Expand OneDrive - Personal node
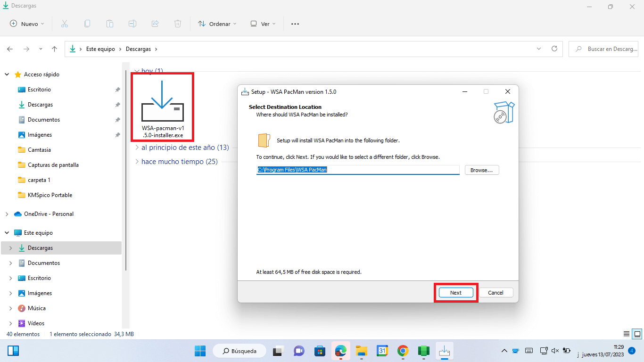 (x=7, y=214)
